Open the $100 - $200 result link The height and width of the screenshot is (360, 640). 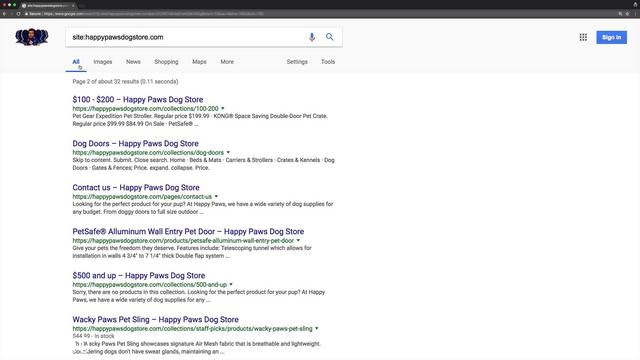[138, 100]
